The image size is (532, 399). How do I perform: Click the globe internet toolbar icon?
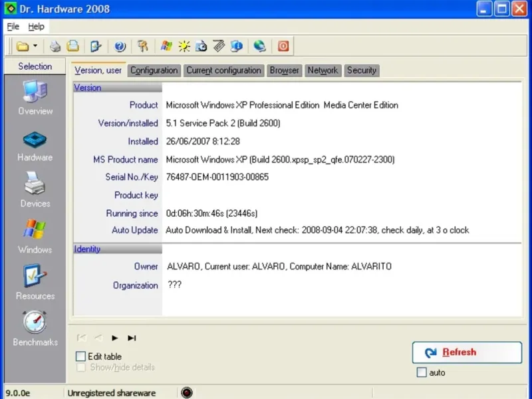pyautogui.click(x=259, y=46)
